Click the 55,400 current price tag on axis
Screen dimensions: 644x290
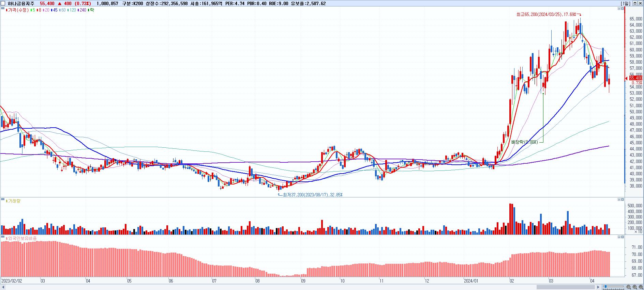(635, 78)
